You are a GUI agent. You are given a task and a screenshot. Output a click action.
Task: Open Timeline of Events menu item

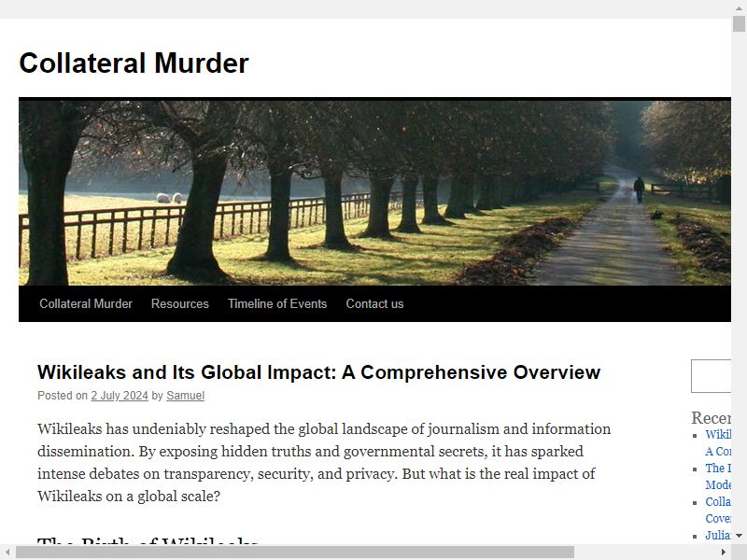(277, 304)
